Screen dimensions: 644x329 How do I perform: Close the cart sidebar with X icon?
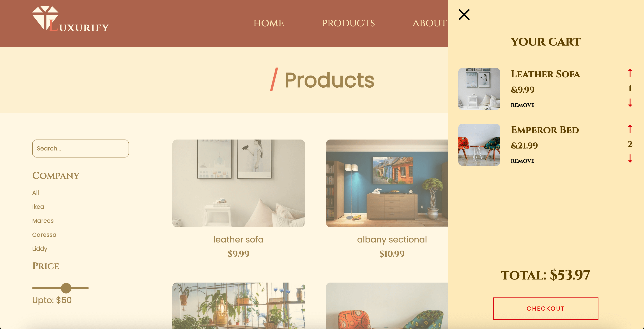[x=464, y=14]
